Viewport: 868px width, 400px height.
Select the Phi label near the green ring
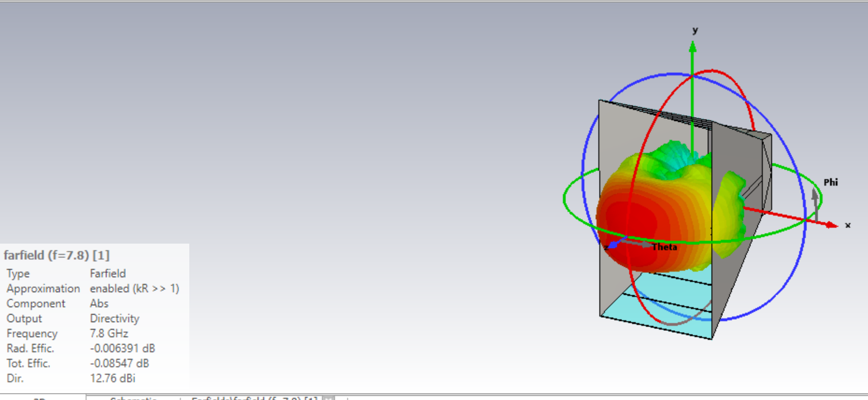[x=831, y=183]
